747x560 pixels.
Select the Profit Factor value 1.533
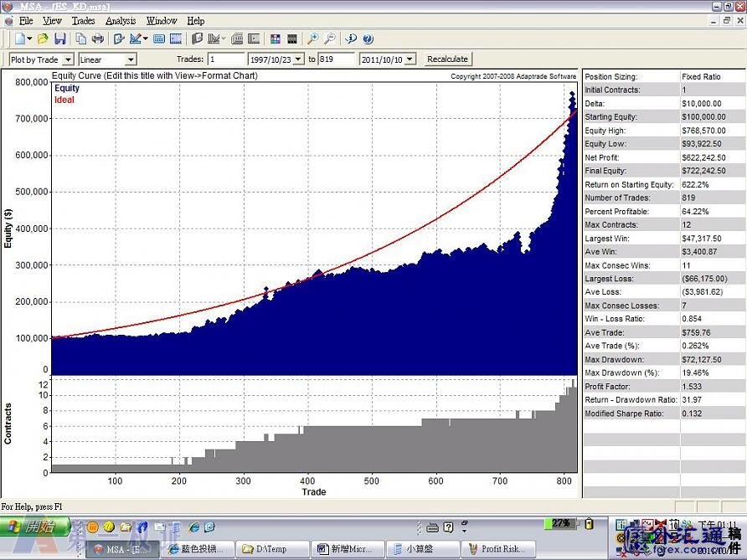tap(692, 387)
